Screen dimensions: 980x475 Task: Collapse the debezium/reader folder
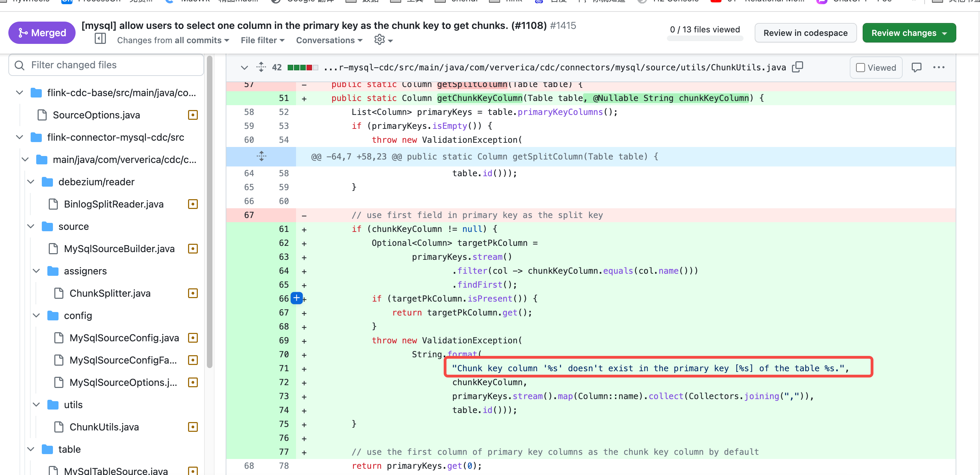(31, 182)
